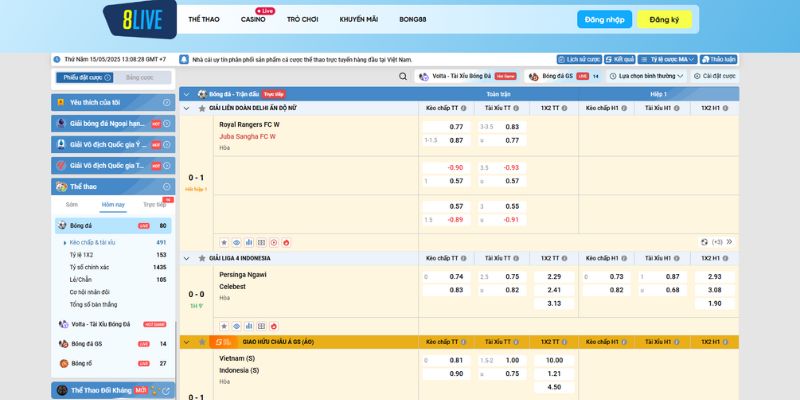This screenshot has height=400, width=800.
Task: Click info icon next to first Kèo chấp TT header
Action: pyautogui.click(x=464, y=108)
